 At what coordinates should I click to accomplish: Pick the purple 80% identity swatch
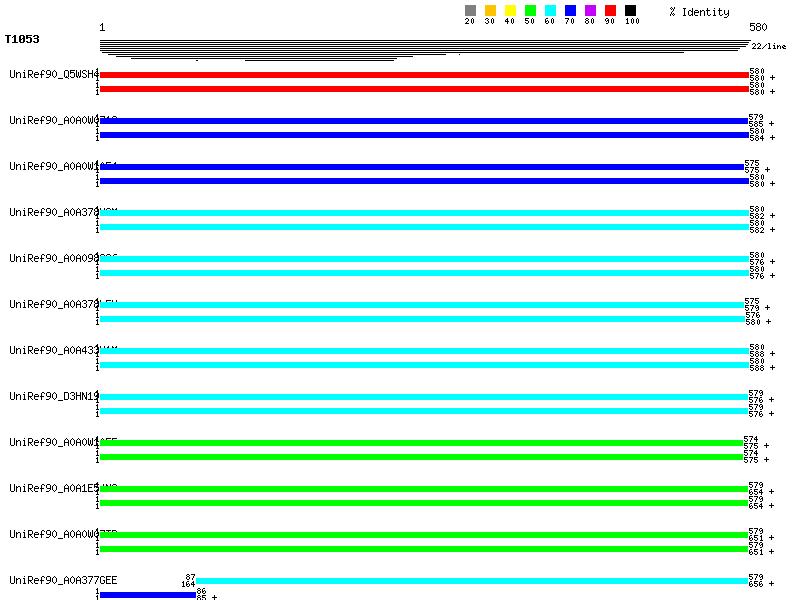click(590, 11)
